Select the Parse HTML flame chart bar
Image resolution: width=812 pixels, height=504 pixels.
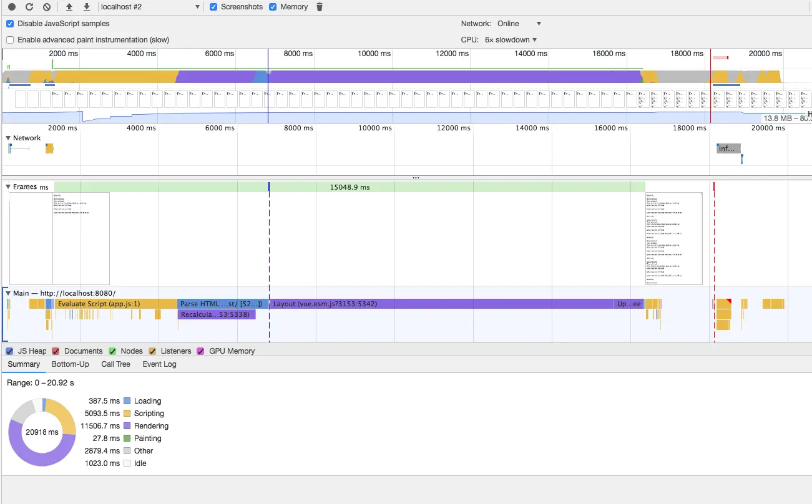point(223,304)
